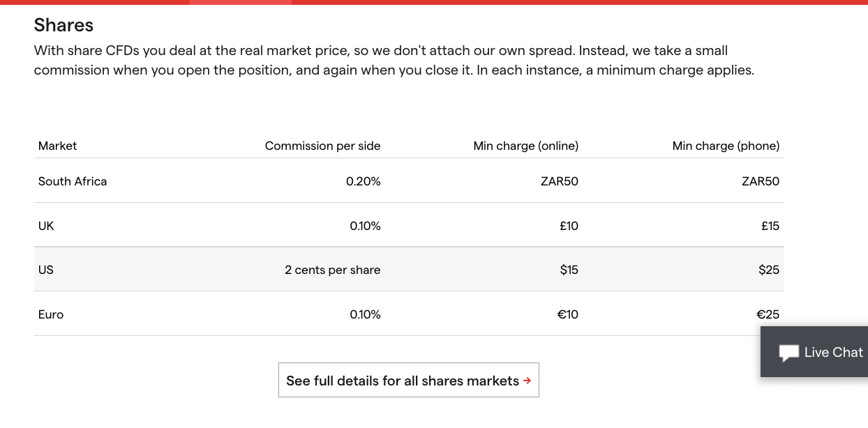
Task: Open the Live Chat widget
Action: point(814,352)
